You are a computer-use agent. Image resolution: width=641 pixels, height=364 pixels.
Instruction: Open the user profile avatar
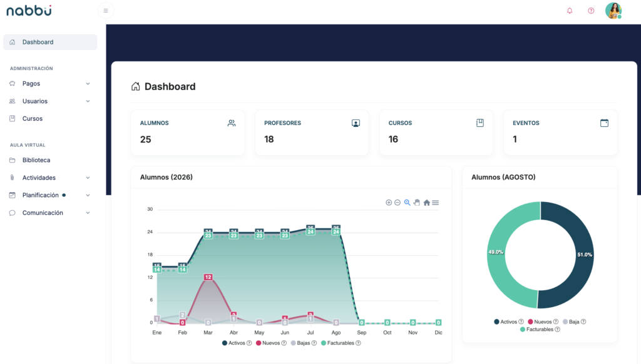(x=613, y=11)
